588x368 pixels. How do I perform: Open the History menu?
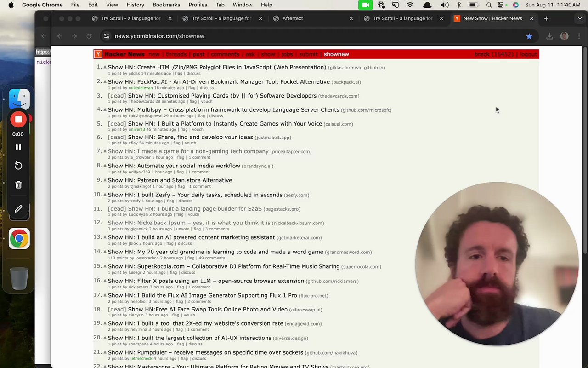135,5
